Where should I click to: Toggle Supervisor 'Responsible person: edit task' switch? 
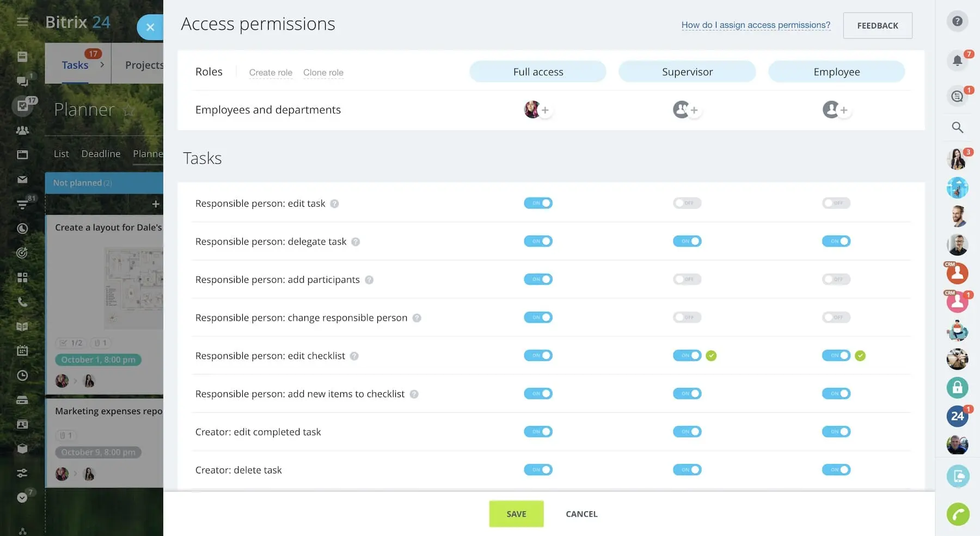click(687, 203)
